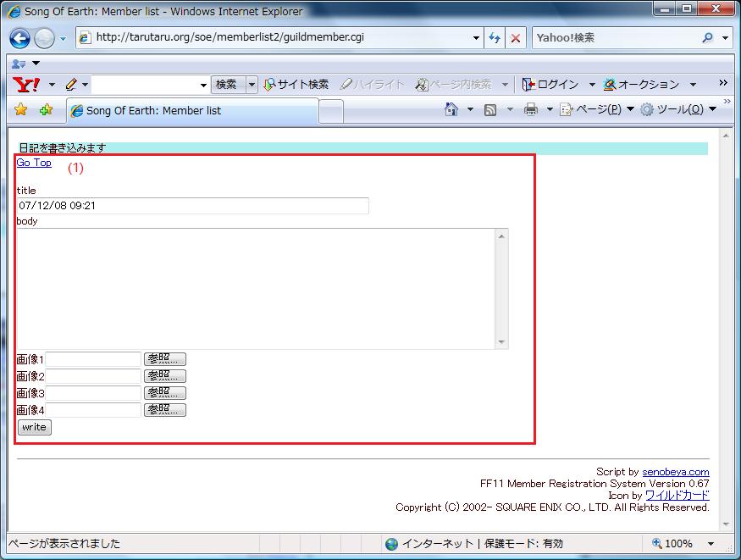The image size is (741, 560).
Task: Click the browser Back arrow button
Action: (20, 38)
